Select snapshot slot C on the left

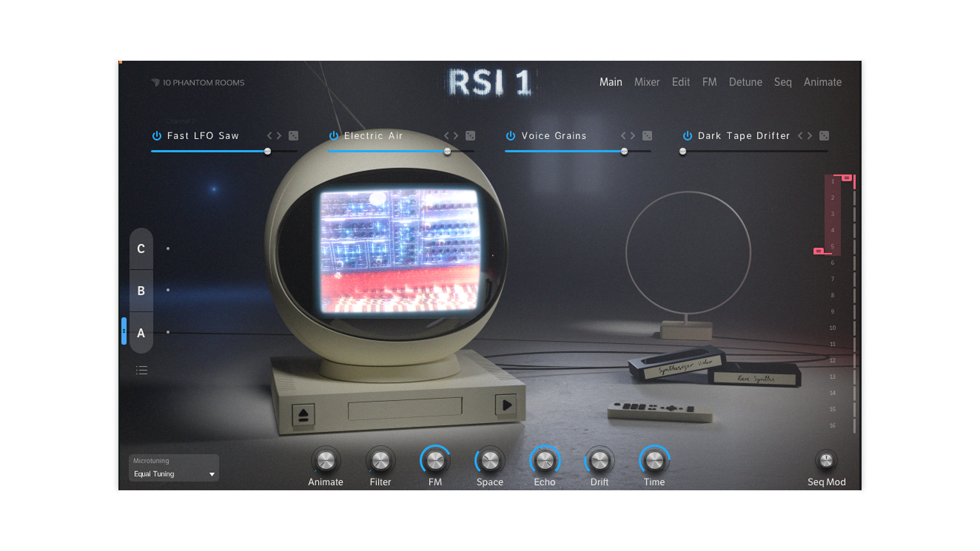click(141, 249)
